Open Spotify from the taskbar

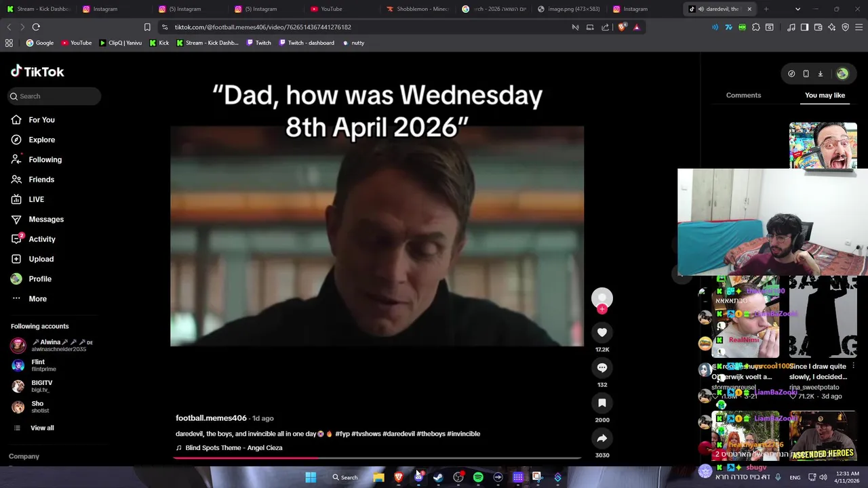[x=478, y=477]
